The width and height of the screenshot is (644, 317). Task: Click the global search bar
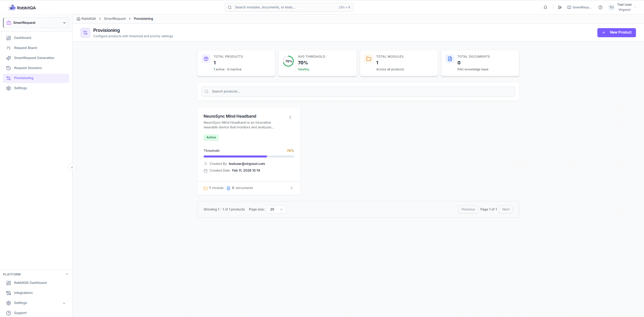pos(289,7)
